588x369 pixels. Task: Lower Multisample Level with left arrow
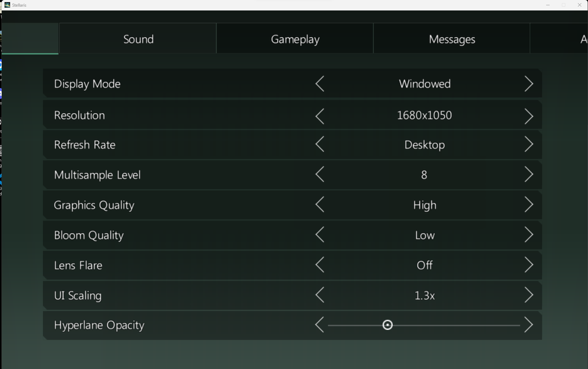pyautogui.click(x=320, y=174)
